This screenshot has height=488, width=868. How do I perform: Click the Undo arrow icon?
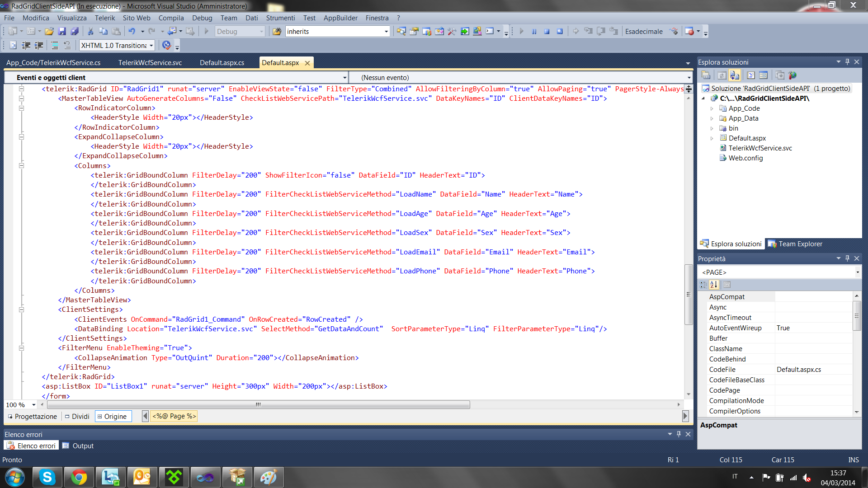tap(132, 31)
